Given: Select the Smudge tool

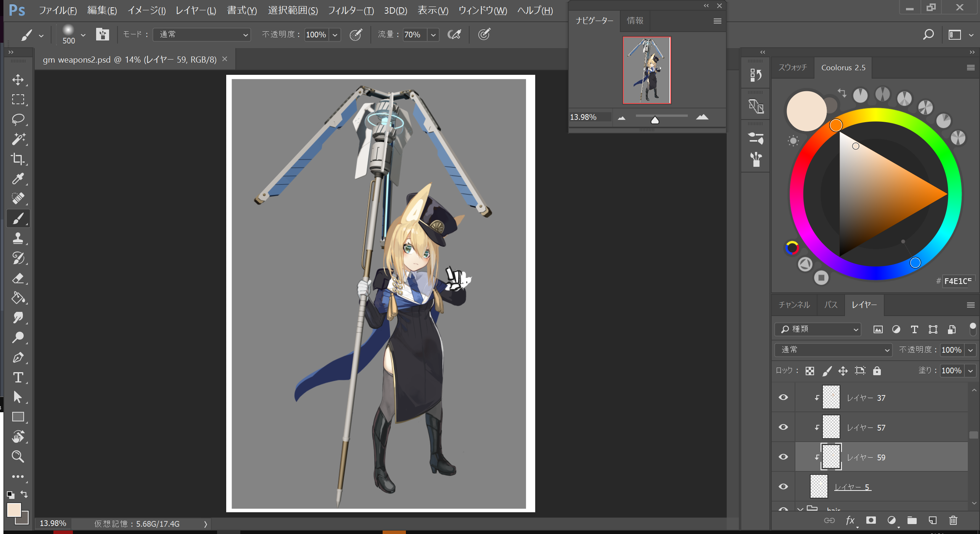Looking at the screenshot, I should [x=18, y=318].
